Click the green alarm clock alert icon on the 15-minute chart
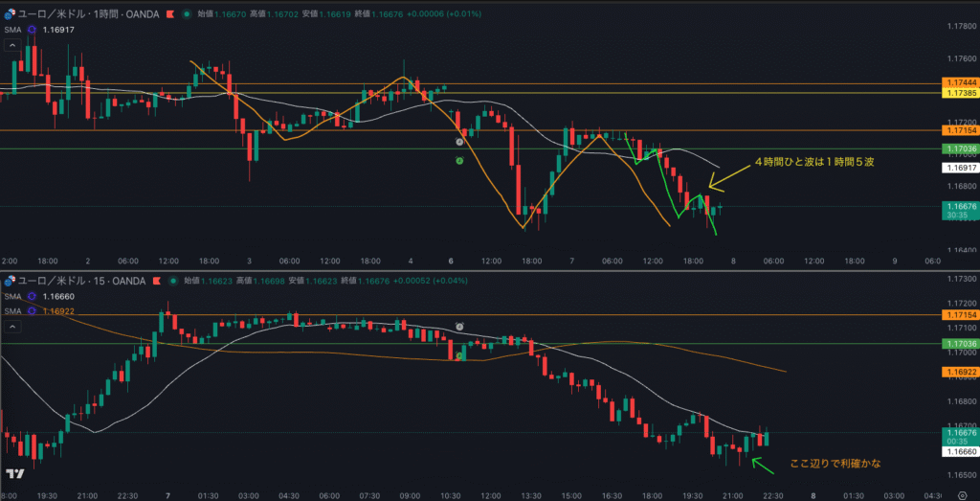This screenshot has width=980, height=501. click(x=459, y=355)
